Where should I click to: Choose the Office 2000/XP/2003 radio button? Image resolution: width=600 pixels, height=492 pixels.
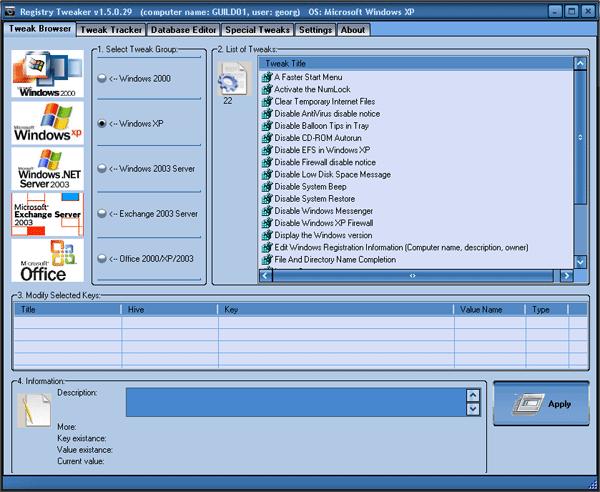click(x=101, y=259)
